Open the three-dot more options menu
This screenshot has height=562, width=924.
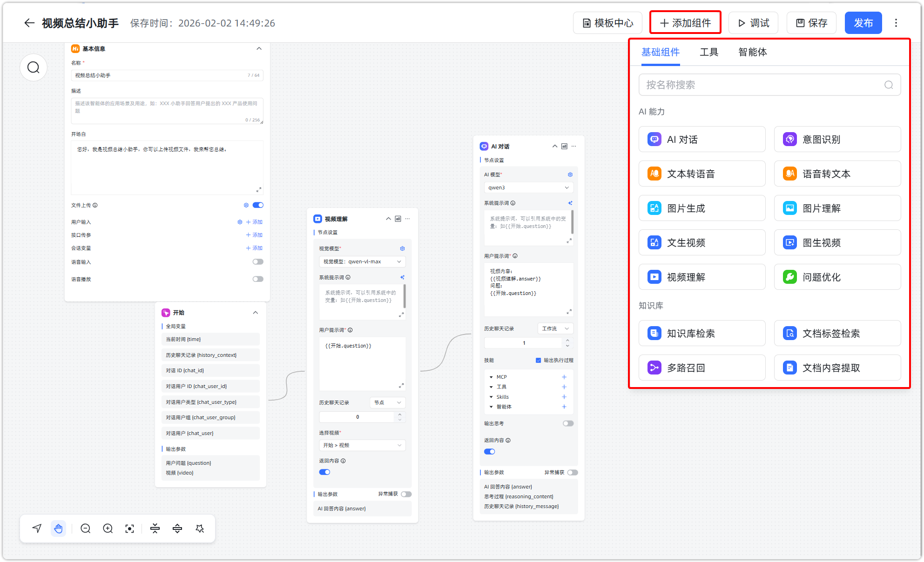(896, 23)
